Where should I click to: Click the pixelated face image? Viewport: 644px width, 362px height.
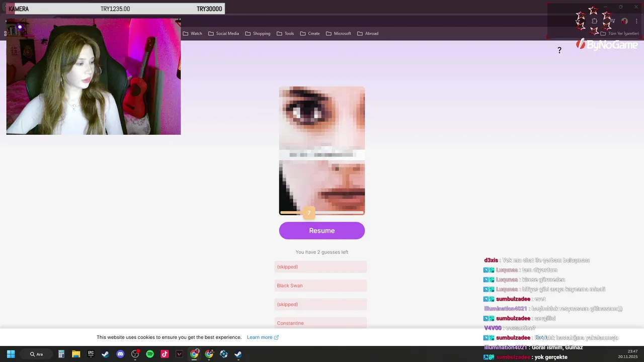point(322,149)
